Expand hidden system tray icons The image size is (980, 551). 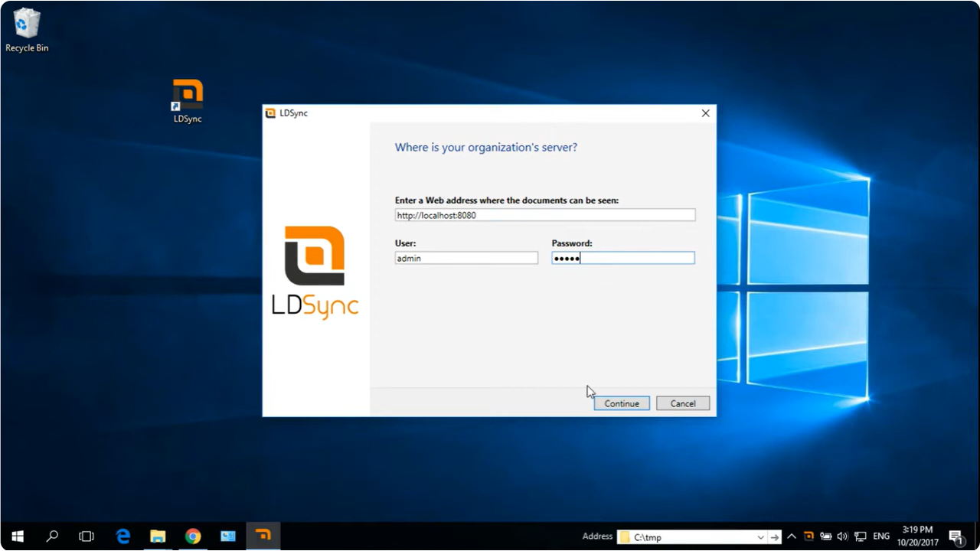(791, 536)
